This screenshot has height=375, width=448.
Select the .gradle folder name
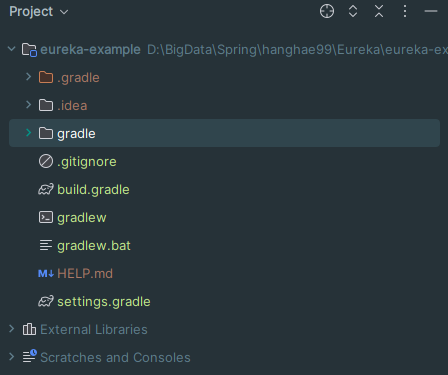click(78, 78)
